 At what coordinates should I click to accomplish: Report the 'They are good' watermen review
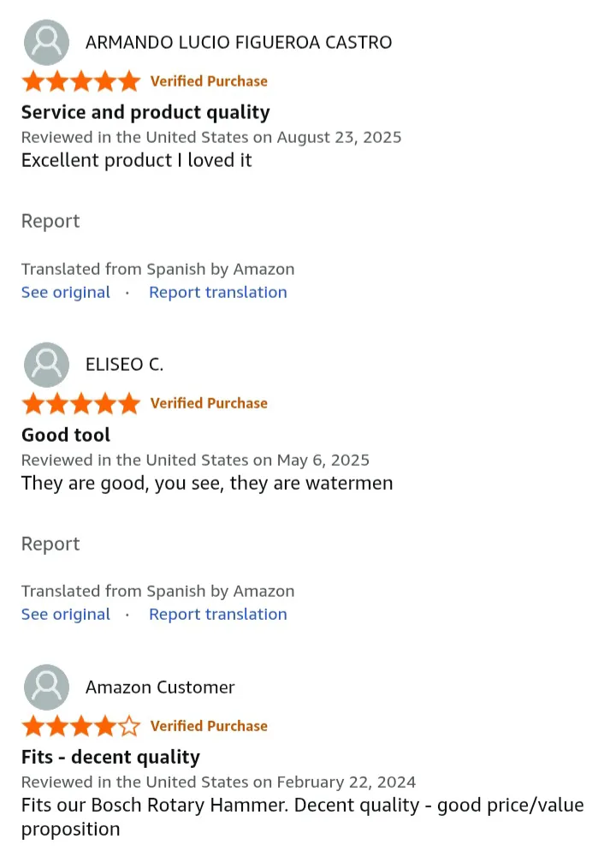(x=50, y=544)
